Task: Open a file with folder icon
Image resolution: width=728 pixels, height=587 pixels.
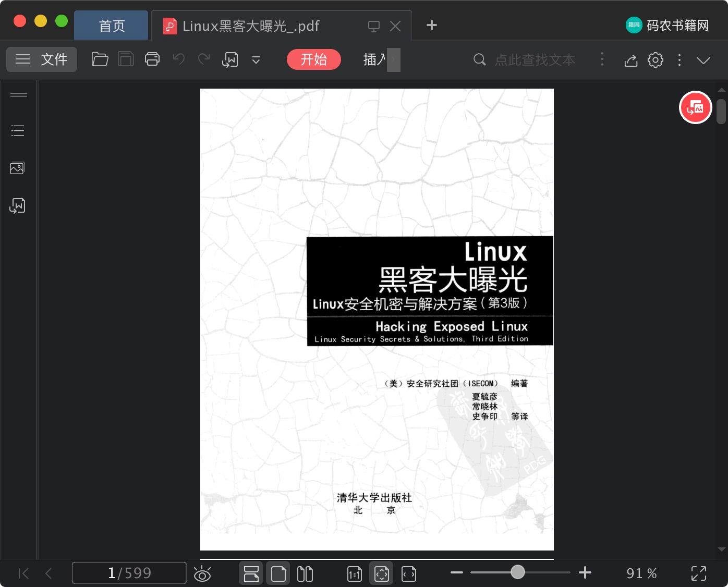Action: click(100, 59)
